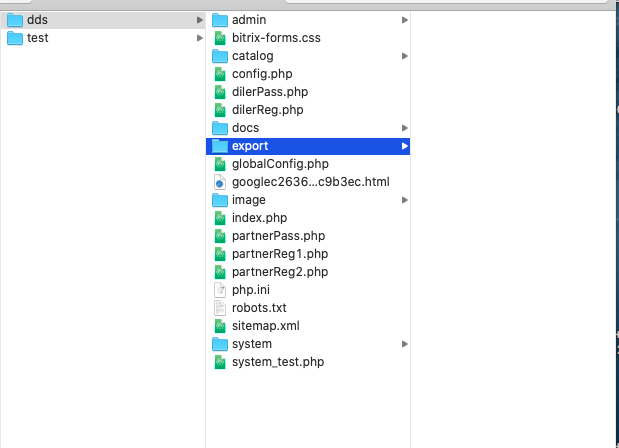Select index.php in the file list
Image resolution: width=619 pixels, height=448 pixels.
coord(259,218)
